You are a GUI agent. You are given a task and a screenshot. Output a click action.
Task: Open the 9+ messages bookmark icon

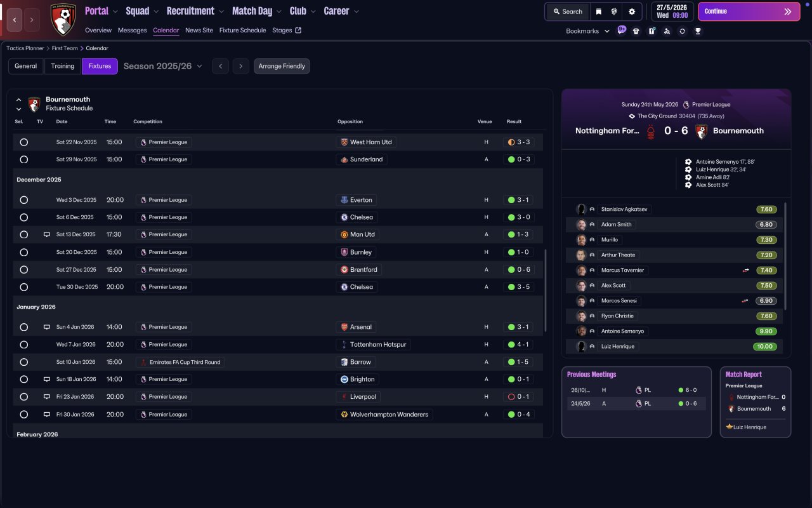pyautogui.click(x=622, y=30)
